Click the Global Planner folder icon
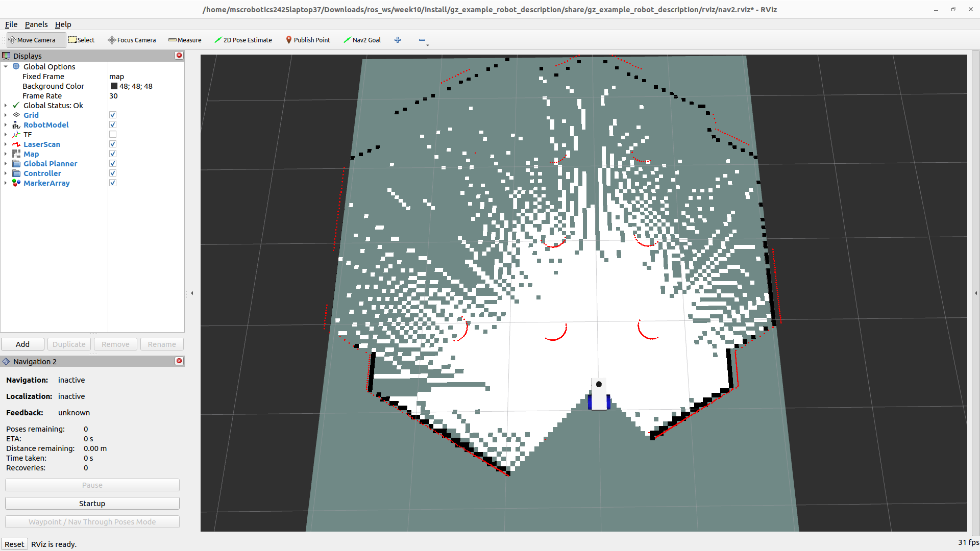Image resolution: width=980 pixels, height=551 pixels. pyautogui.click(x=16, y=163)
